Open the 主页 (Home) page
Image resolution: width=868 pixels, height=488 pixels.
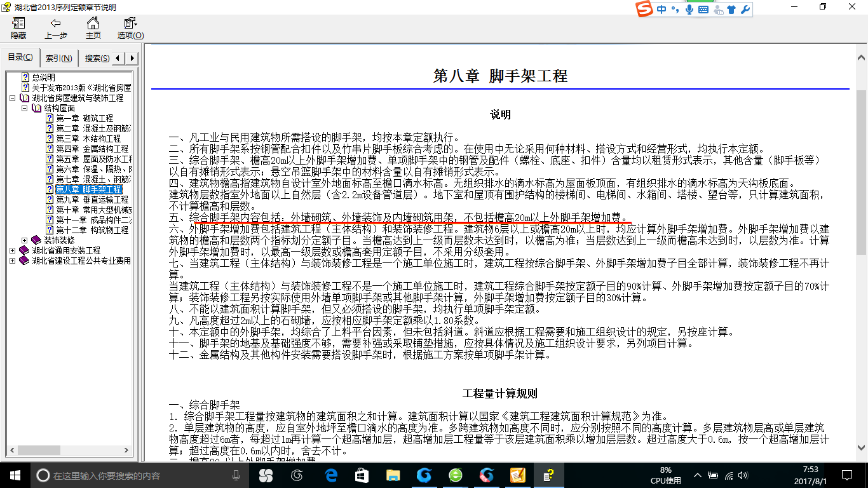click(x=93, y=29)
